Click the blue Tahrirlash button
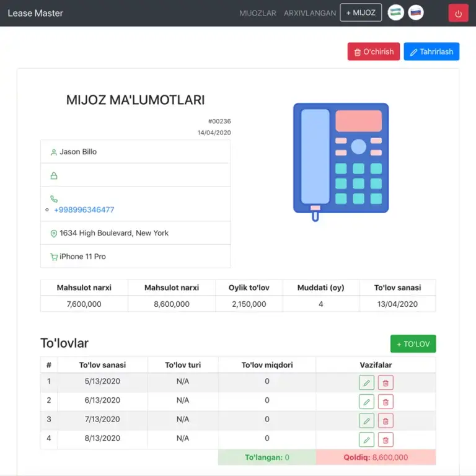Screen dimensions: 476x476 click(x=431, y=51)
